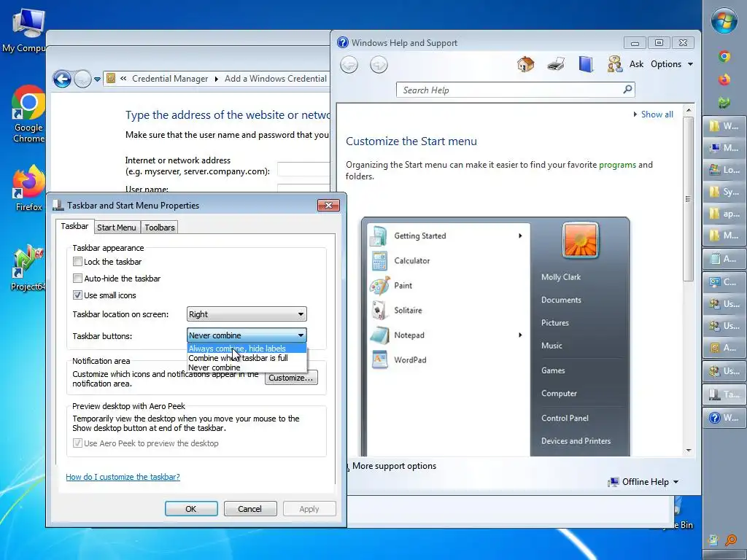Screen dimensions: 747x560
Task: Switch to Windows Help 'W...' taskbar button
Action: (x=724, y=418)
